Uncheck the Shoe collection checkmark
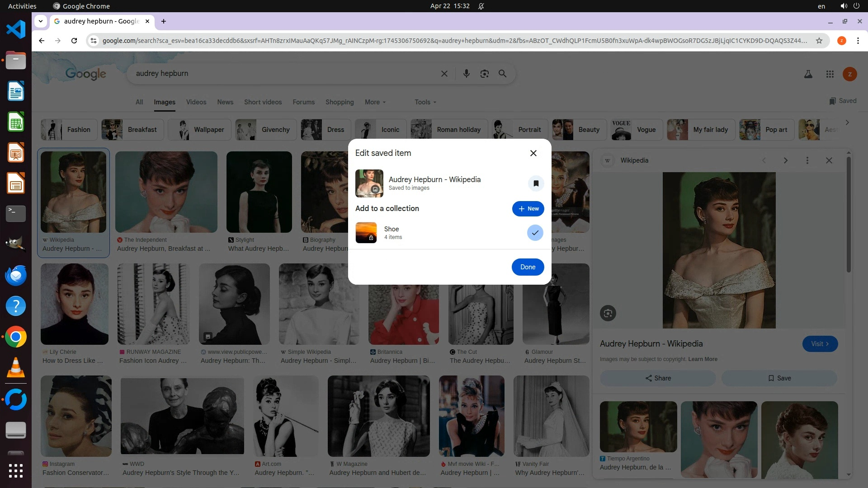 (x=535, y=233)
